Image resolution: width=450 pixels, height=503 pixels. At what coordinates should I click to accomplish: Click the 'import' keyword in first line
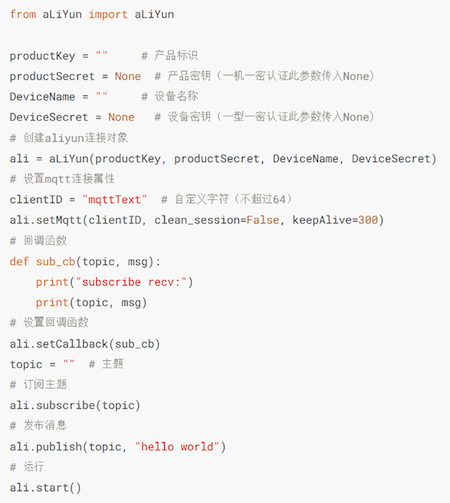click(x=108, y=14)
